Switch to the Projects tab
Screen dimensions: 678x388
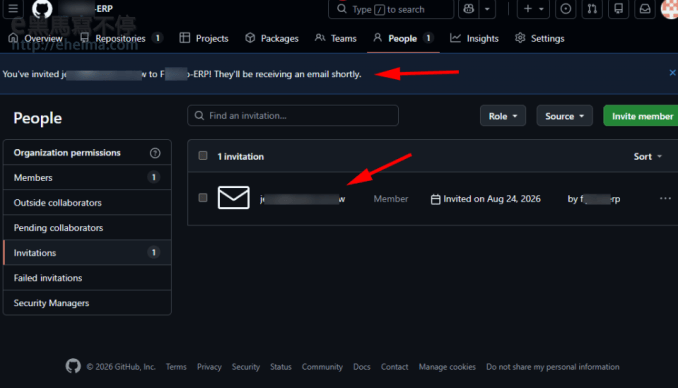point(204,38)
